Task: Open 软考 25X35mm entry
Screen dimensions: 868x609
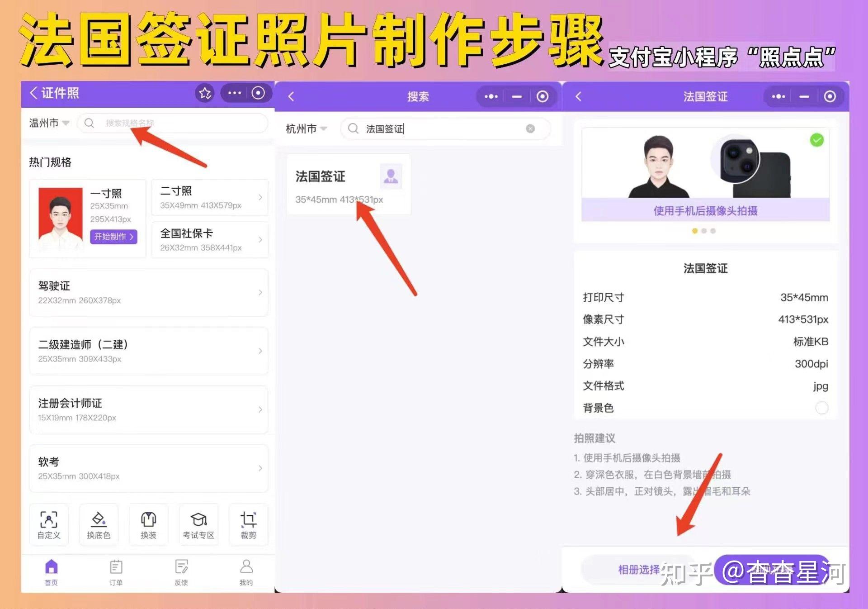Action: point(149,468)
